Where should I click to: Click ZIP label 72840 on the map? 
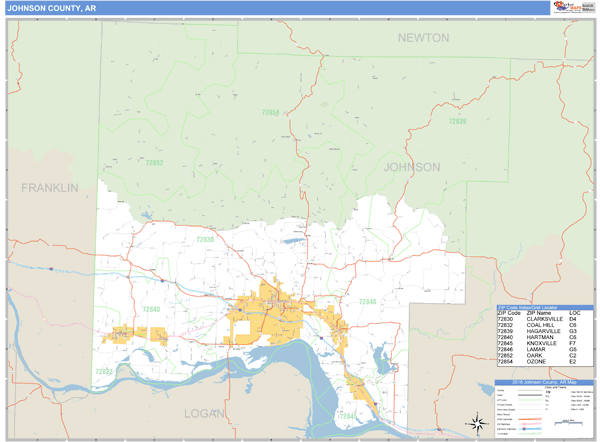(x=151, y=309)
